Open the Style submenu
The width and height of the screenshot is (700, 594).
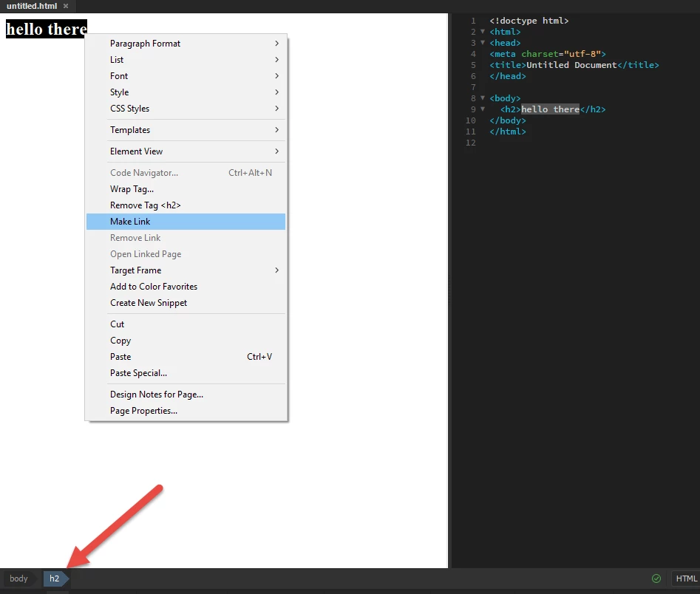[x=186, y=92]
